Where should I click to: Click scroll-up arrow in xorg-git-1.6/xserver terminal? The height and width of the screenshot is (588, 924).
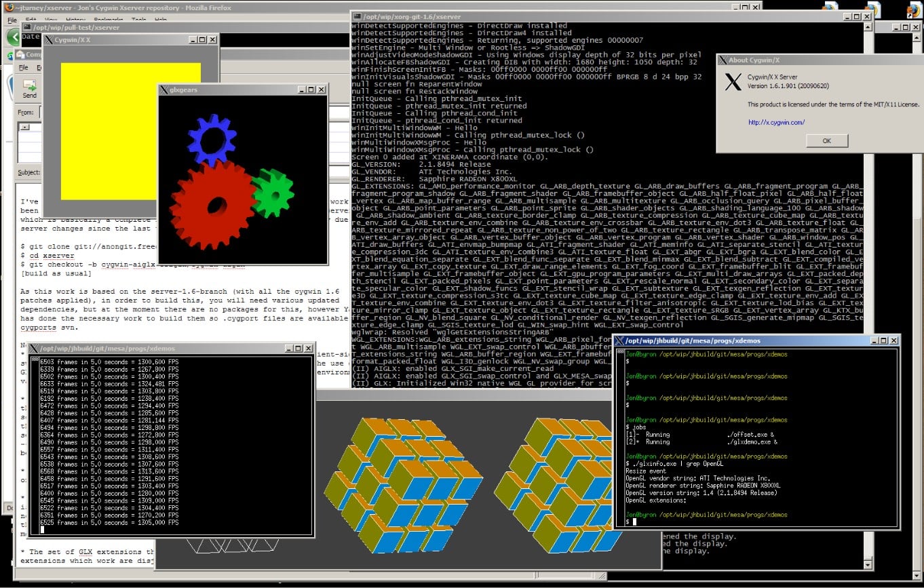coord(868,27)
